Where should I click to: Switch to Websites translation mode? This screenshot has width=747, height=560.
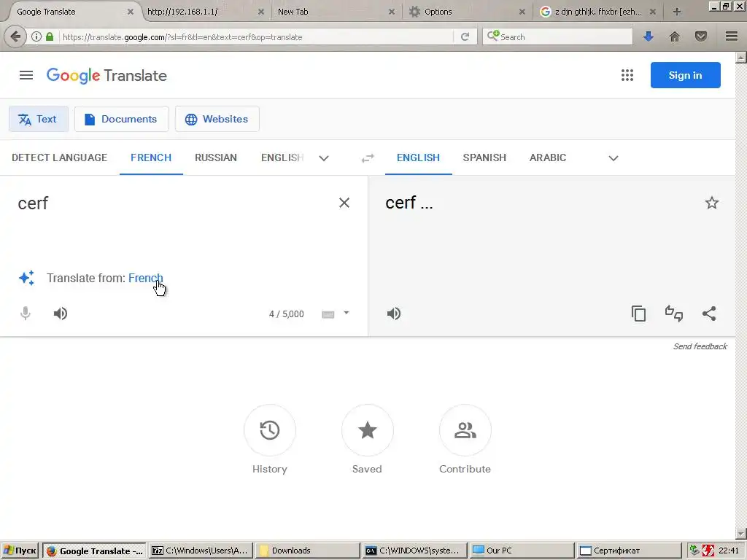(217, 119)
